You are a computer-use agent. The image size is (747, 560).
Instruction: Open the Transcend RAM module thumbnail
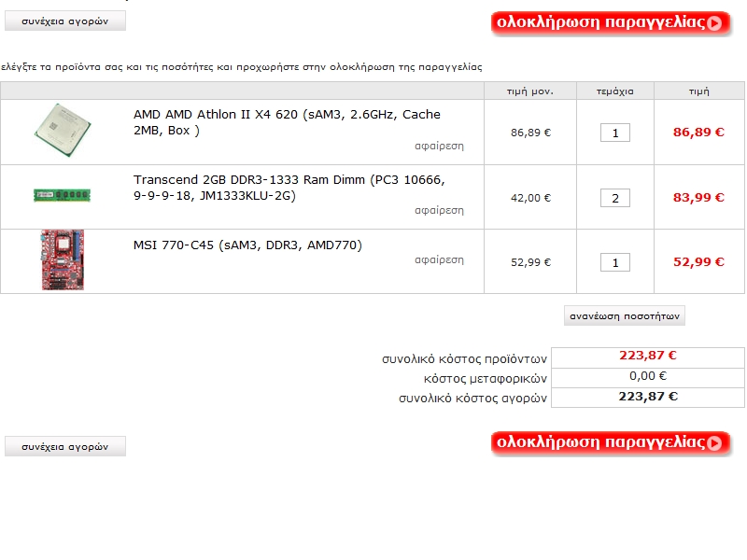[62, 195]
